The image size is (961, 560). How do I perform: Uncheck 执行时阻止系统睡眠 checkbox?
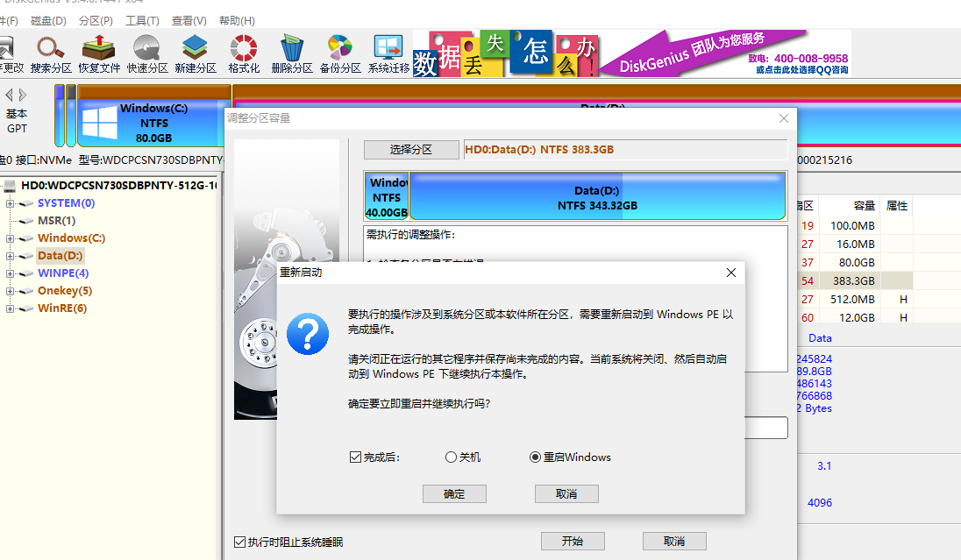240,542
